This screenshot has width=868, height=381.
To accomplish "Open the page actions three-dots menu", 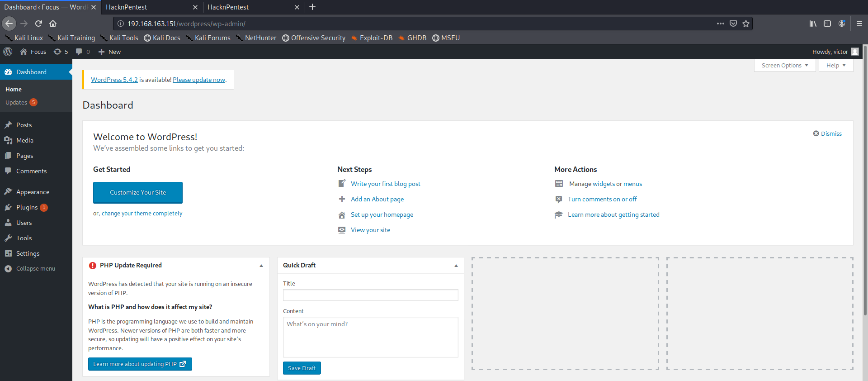I will coord(721,24).
